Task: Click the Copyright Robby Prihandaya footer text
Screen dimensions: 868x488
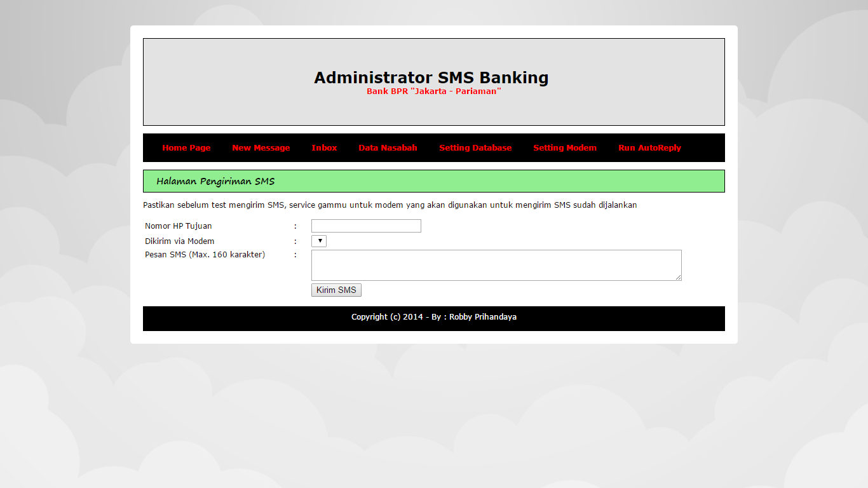Action: point(434,317)
